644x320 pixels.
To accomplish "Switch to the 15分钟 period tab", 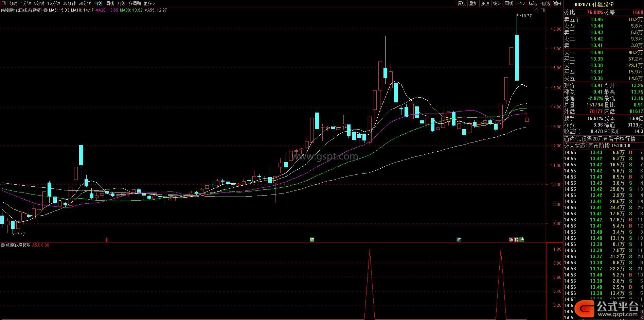I will pos(54,3).
